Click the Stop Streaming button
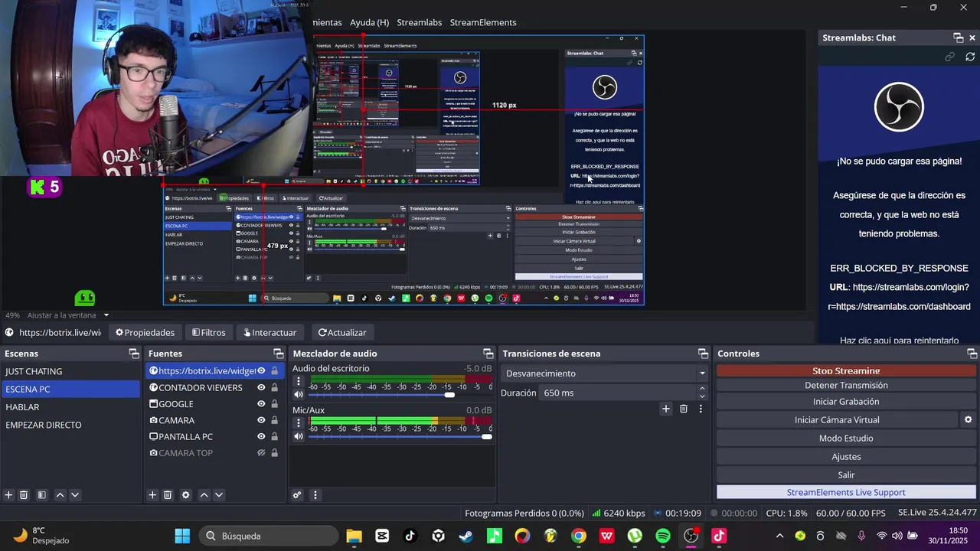 tap(846, 370)
